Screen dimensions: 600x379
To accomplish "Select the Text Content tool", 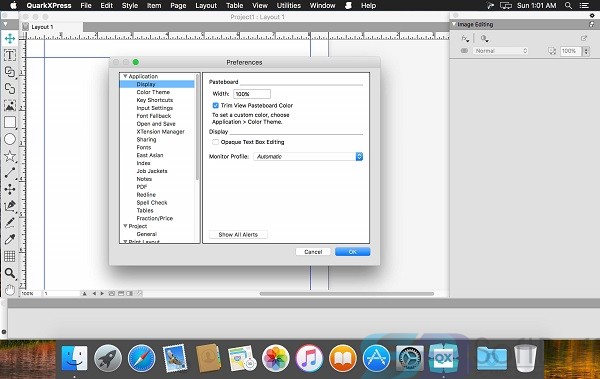I will [x=10, y=55].
